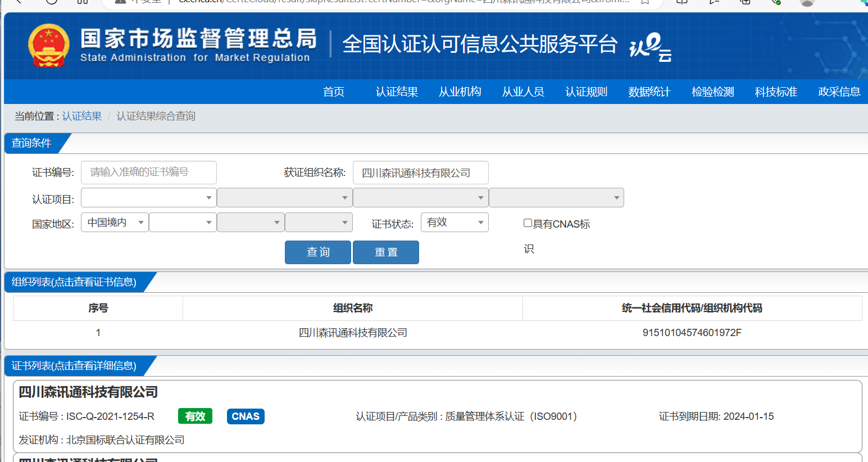Click the blue CNAS badge
Screen dimensions: 868x462
point(246,416)
